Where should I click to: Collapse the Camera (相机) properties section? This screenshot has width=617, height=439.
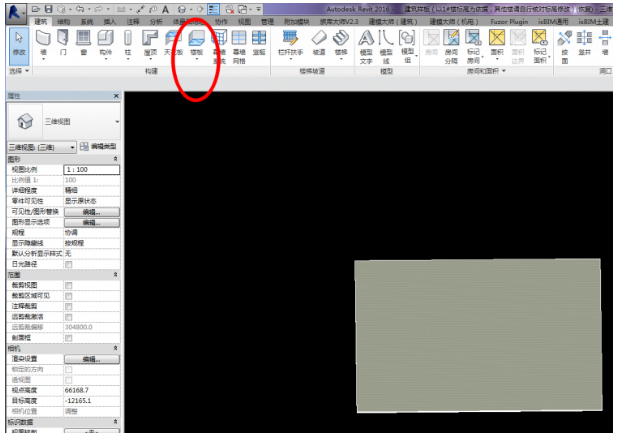click(115, 348)
